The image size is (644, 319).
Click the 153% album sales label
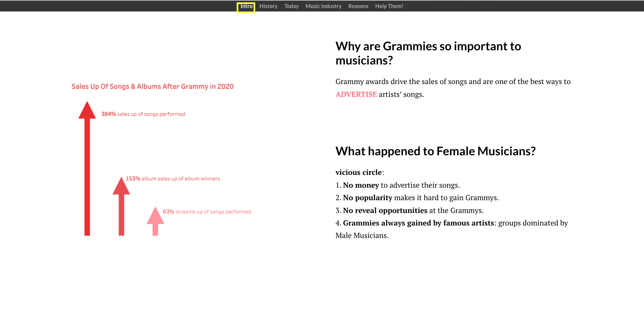point(173,179)
